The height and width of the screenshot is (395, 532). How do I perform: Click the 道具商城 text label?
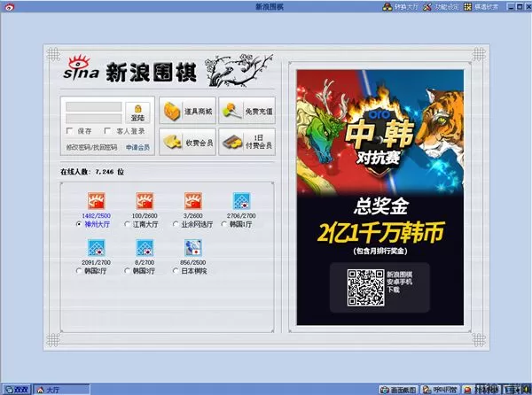tap(198, 111)
